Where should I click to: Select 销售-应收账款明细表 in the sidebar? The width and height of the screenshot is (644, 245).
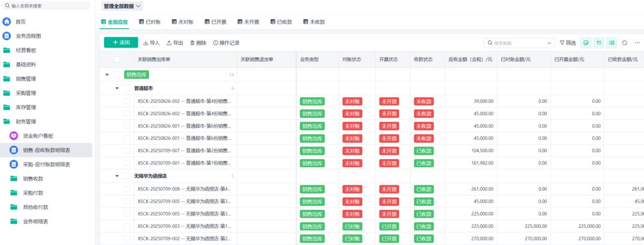pos(46,150)
